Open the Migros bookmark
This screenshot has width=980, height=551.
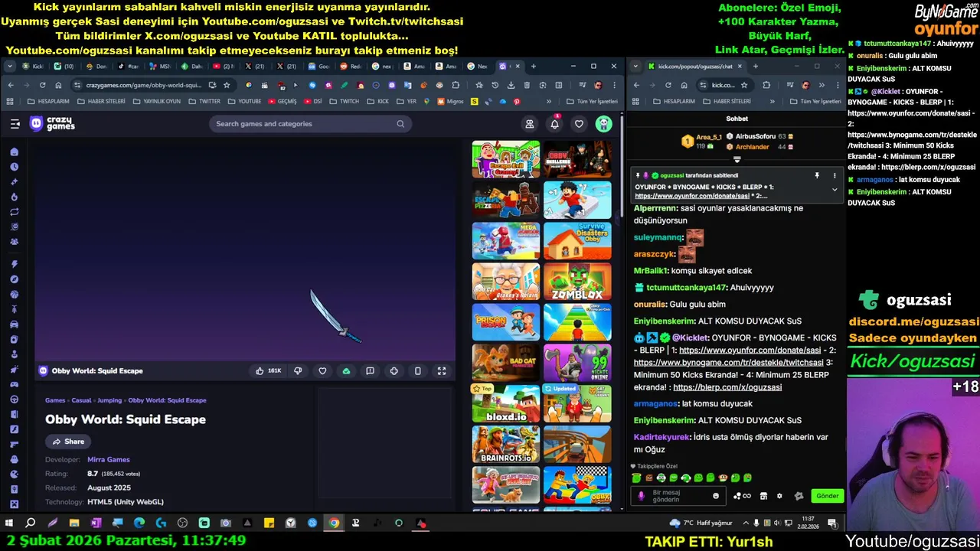click(449, 101)
